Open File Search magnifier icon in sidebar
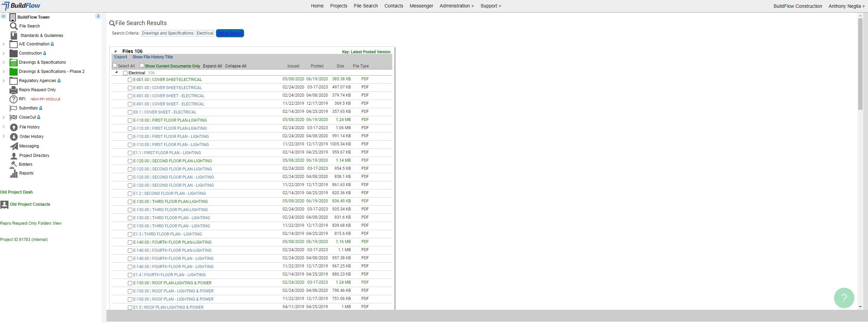Viewport: 868px width, 323px height. [14, 26]
